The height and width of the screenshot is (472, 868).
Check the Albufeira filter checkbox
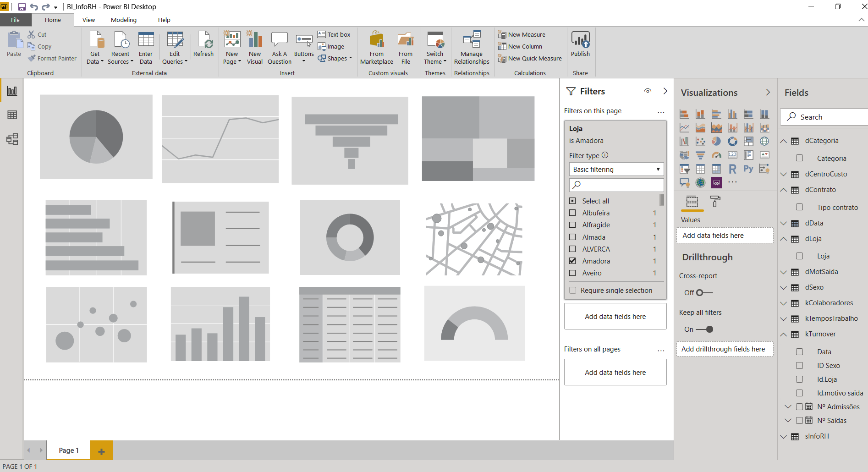click(x=572, y=213)
